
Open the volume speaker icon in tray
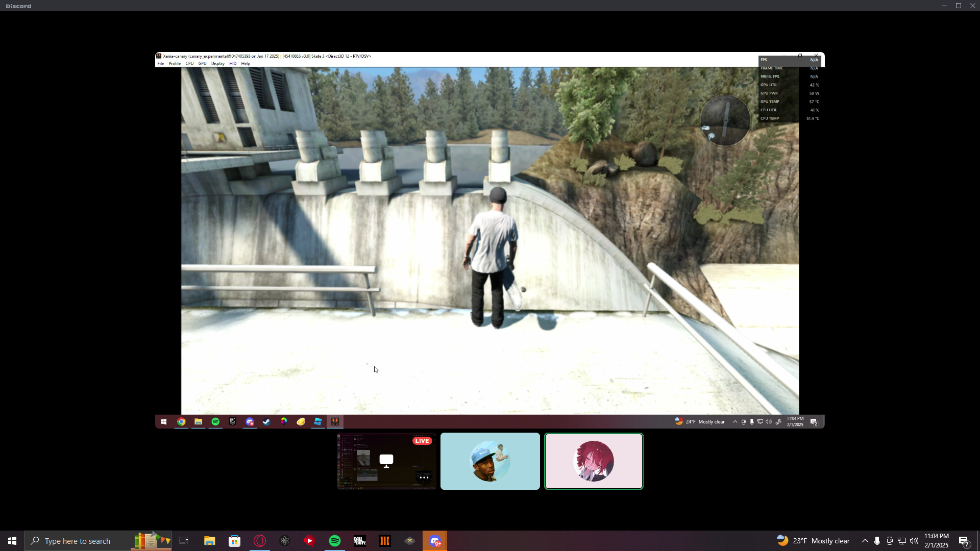[914, 541]
